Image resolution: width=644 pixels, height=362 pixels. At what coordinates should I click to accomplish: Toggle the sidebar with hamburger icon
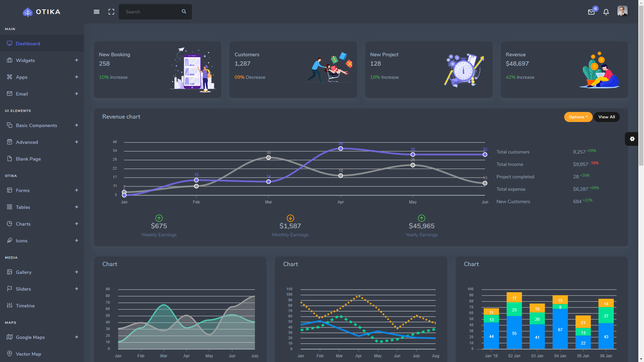[x=97, y=11]
